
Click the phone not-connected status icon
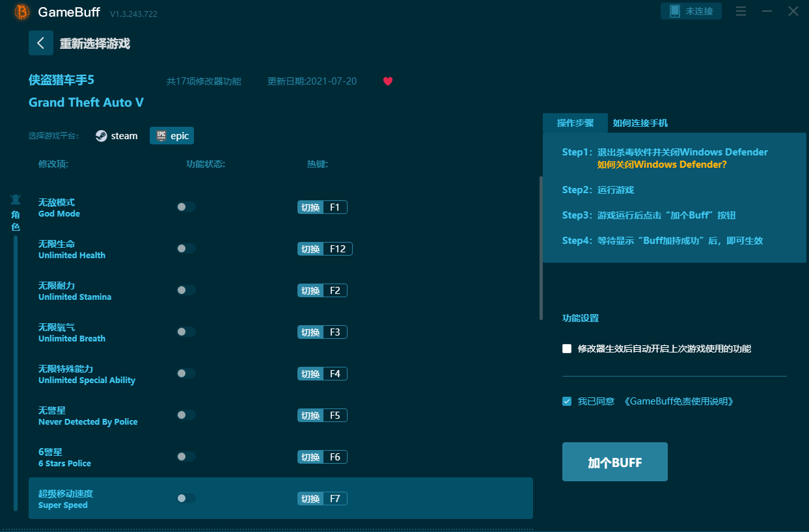[674, 11]
